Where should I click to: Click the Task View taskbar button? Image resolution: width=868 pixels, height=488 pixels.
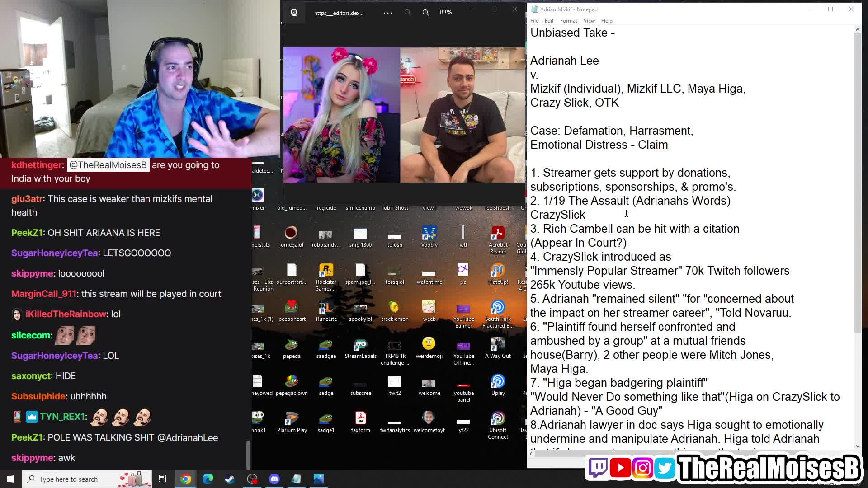coord(163,479)
